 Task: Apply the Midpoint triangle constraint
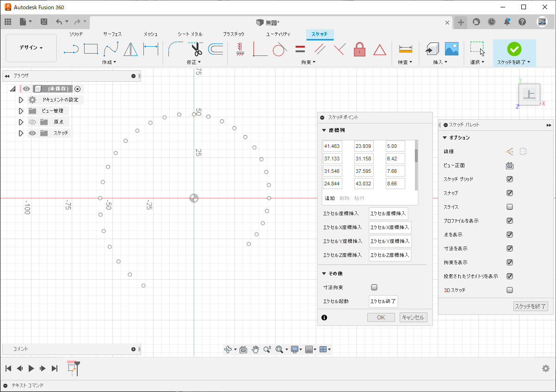coord(379,49)
